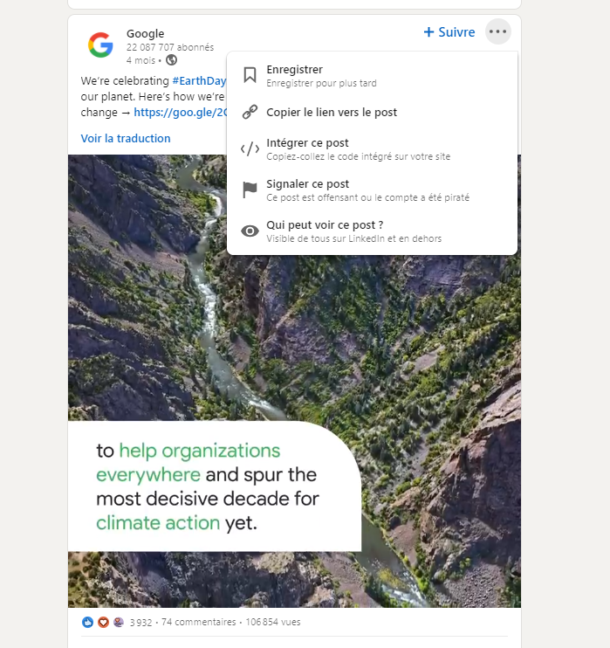Click the globe public visibility icon

pos(171,60)
